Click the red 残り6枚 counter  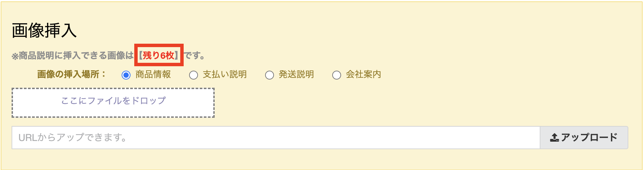[159, 55]
